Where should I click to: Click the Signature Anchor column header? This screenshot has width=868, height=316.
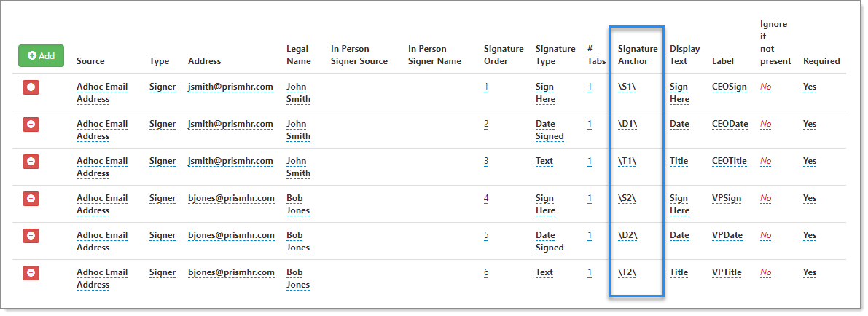[638, 55]
